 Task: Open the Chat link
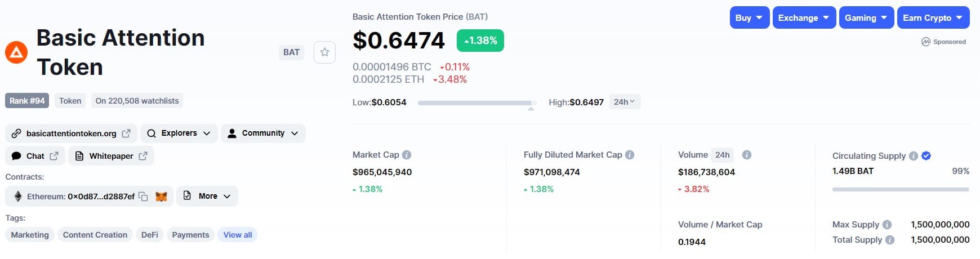click(x=35, y=156)
